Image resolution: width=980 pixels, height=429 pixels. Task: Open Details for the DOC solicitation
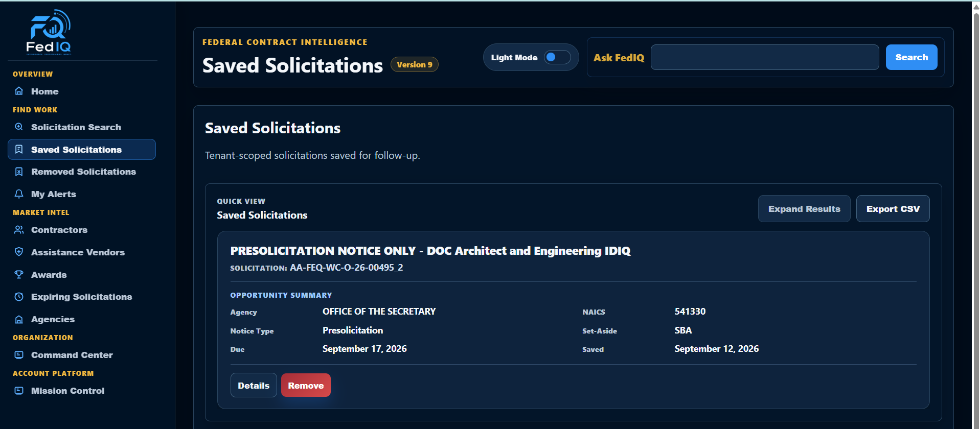pos(254,385)
